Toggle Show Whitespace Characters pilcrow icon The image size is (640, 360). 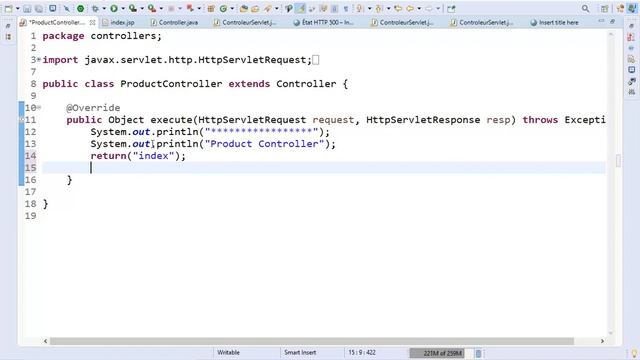click(x=346, y=9)
